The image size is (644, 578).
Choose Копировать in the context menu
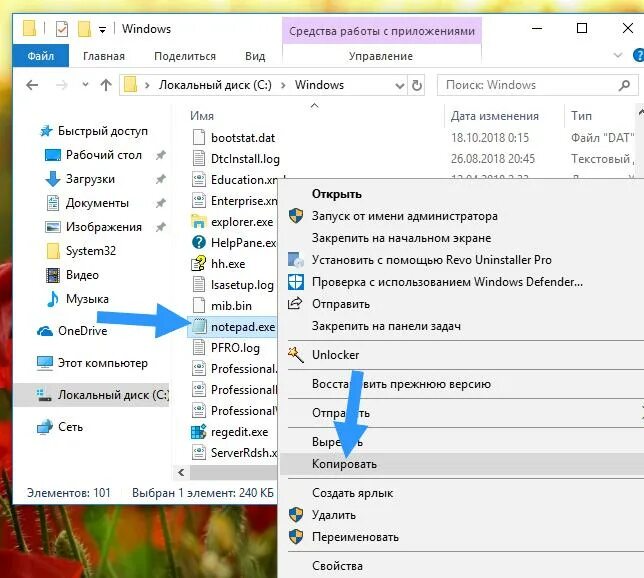[344, 464]
